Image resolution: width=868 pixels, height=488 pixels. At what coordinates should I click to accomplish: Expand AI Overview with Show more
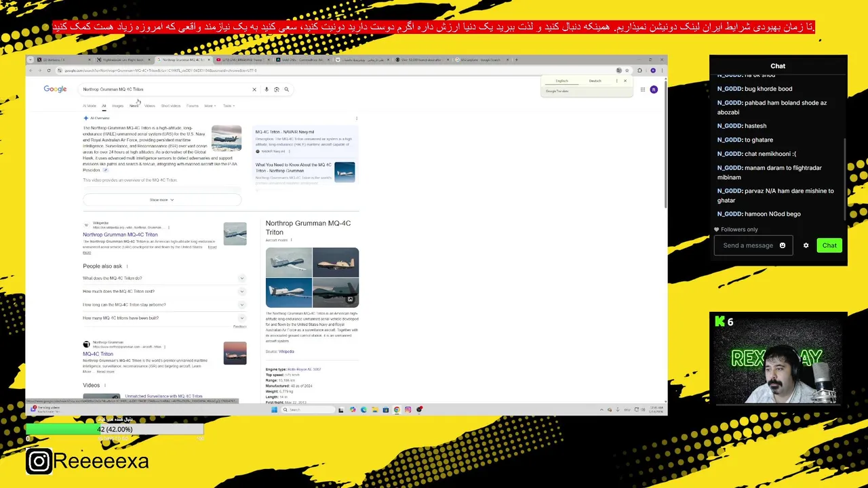tap(162, 200)
